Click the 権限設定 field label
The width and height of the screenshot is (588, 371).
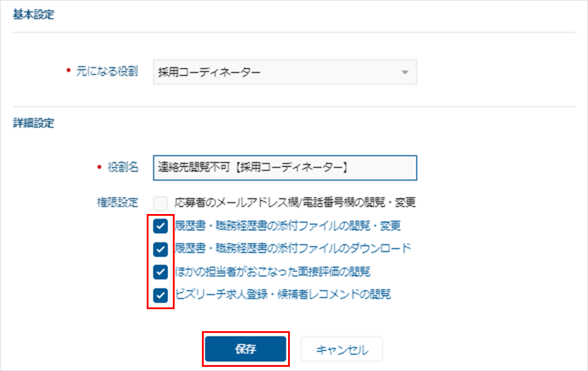point(118,203)
